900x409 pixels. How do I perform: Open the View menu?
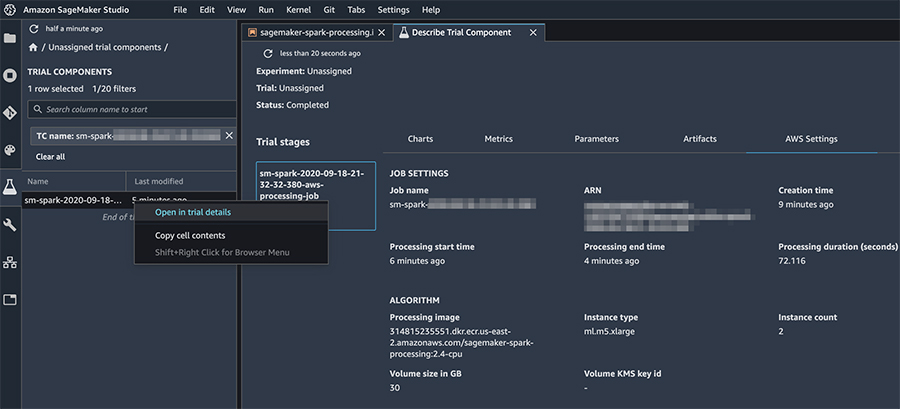[236, 10]
